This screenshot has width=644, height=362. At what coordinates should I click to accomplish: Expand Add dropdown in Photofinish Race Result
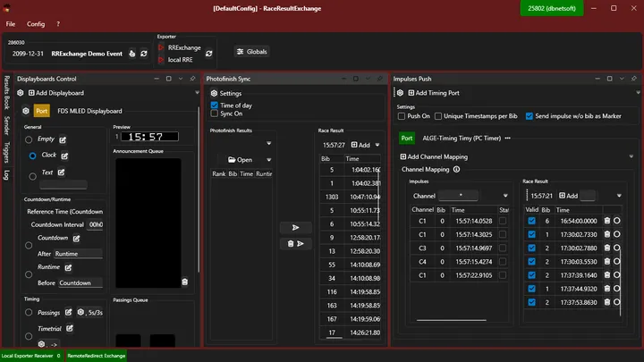pyautogui.click(x=377, y=145)
